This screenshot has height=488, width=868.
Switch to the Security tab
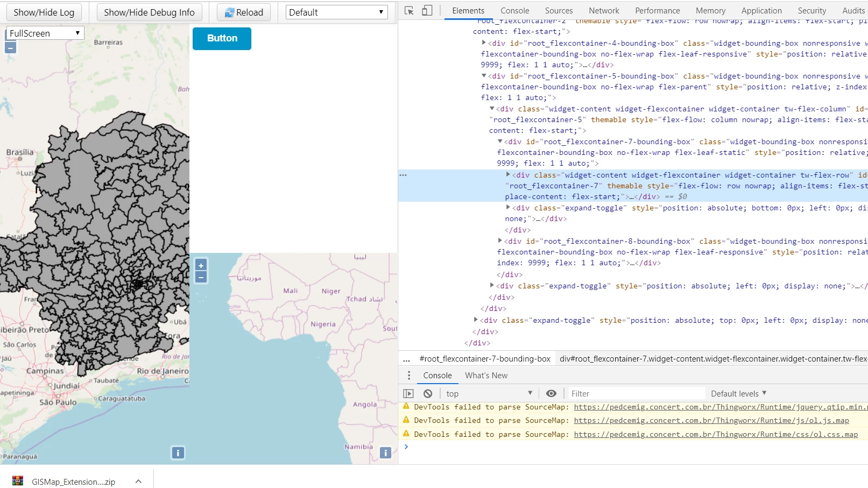tap(811, 11)
